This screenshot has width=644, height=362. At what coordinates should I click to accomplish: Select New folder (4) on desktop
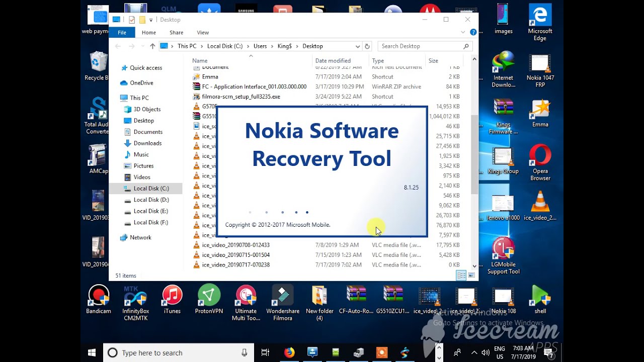tap(319, 303)
